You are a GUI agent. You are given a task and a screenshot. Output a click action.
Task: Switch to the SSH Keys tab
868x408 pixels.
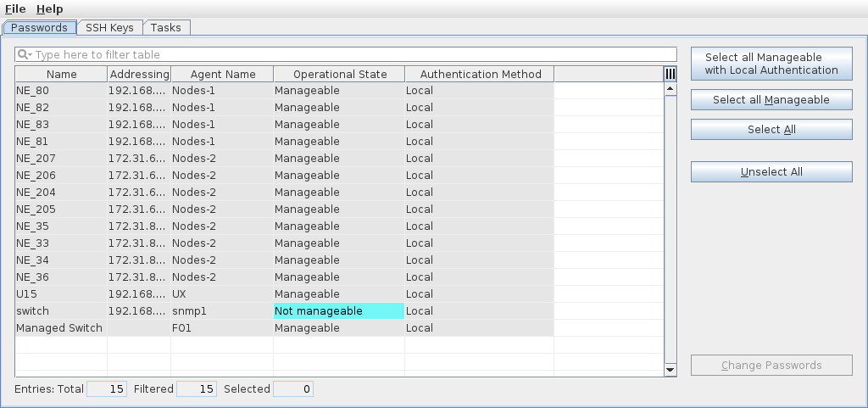click(x=109, y=27)
